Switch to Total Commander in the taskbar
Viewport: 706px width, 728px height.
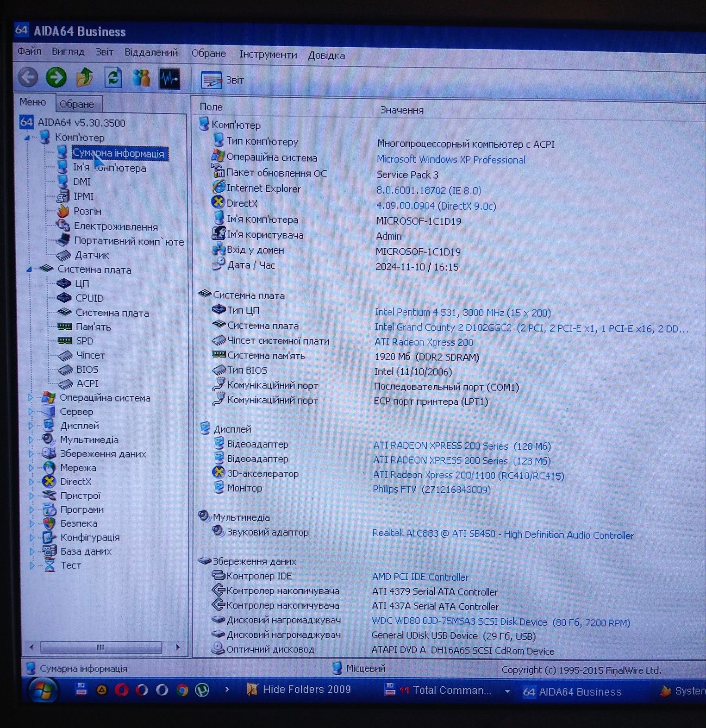coord(439,690)
